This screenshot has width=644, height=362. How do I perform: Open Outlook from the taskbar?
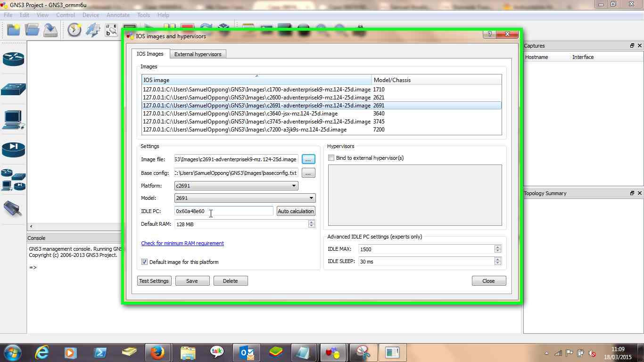pos(247,352)
